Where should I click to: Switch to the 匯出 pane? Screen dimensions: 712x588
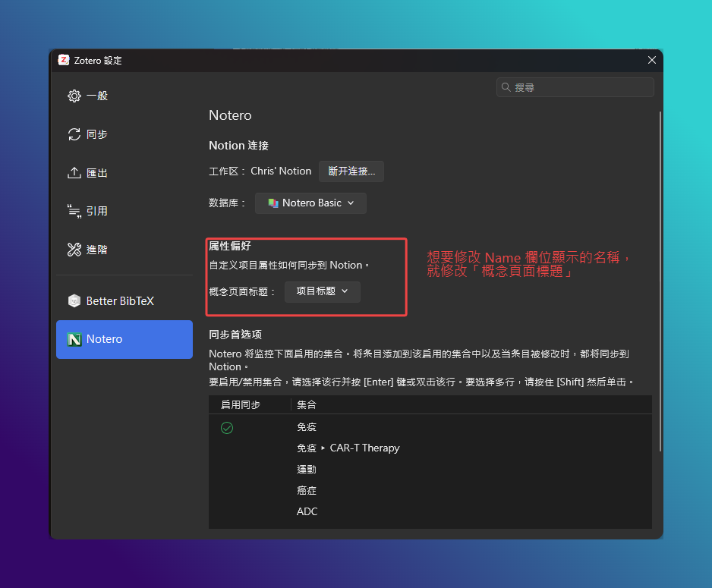click(x=124, y=173)
